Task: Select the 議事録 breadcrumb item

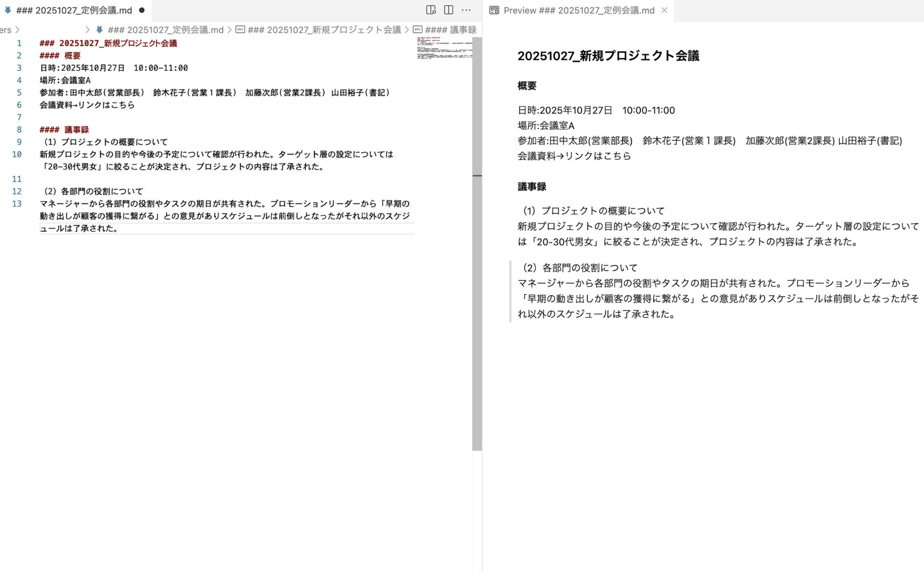Action: click(452, 29)
